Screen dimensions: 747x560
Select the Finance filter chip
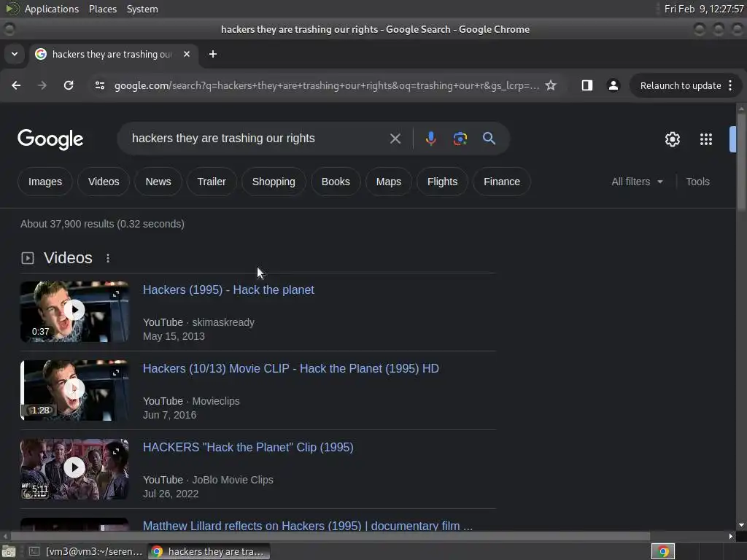click(502, 182)
